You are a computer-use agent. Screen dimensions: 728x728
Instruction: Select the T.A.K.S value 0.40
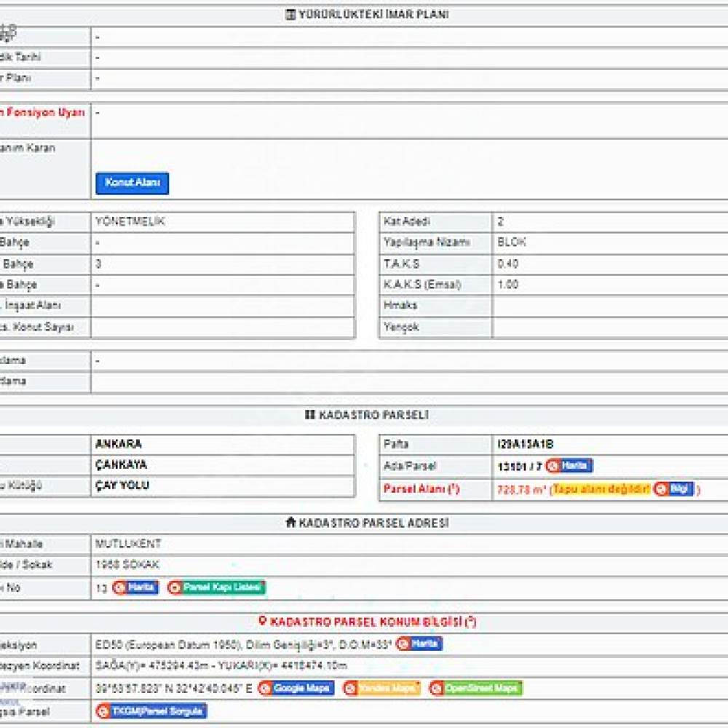508,264
